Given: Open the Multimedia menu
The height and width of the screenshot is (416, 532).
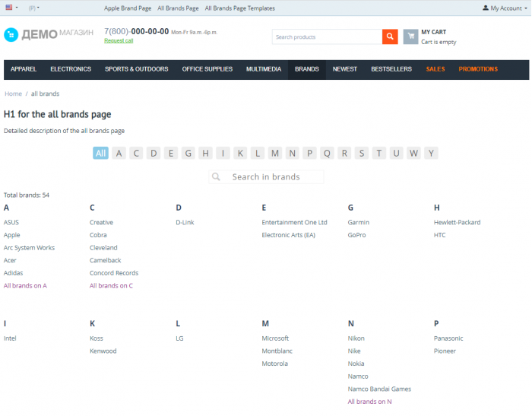Looking at the screenshot, I should [264, 69].
